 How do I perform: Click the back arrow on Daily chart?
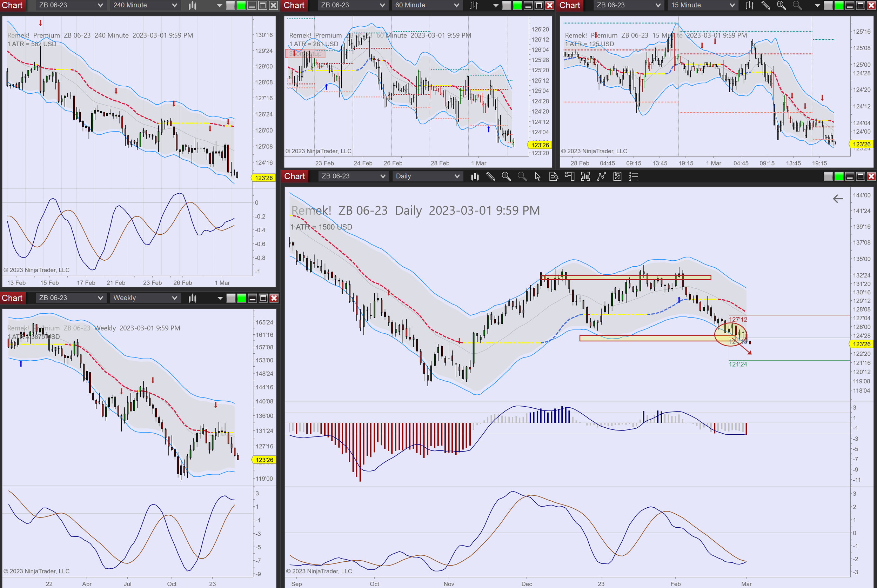838,199
